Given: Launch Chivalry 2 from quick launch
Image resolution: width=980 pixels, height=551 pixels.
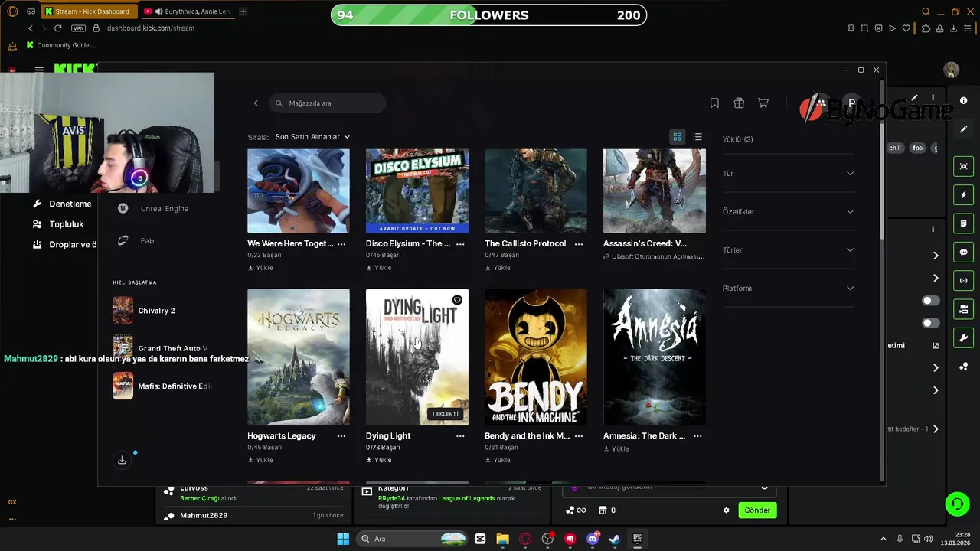Looking at the screenshot, I should tap(145, 311).
